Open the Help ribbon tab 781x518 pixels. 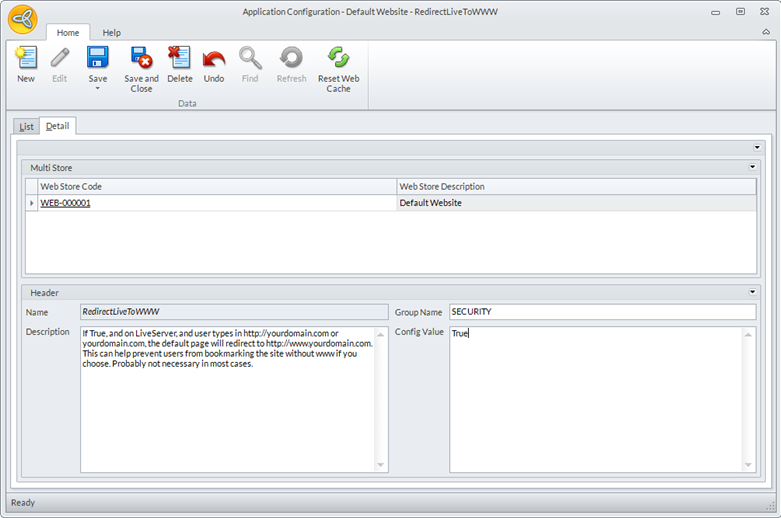pyautogui.click(x=111, y=33)
